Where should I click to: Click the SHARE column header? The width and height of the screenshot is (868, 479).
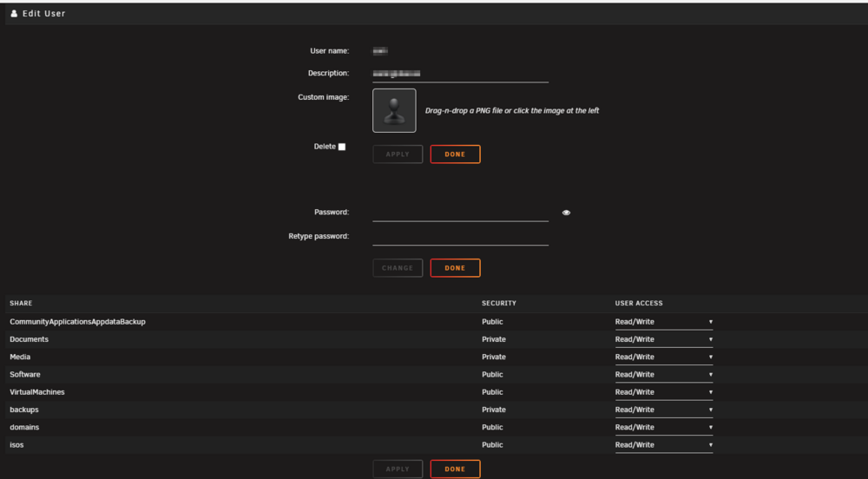[x=21, y=303]
